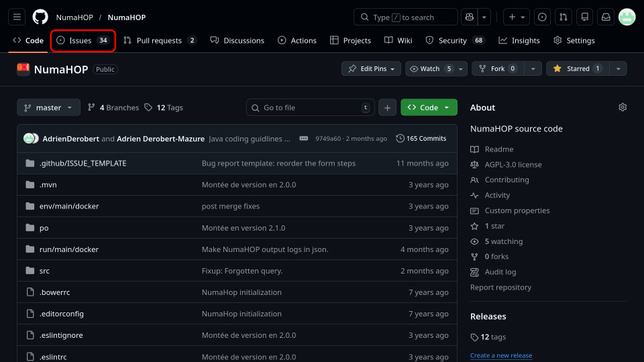Open the Releases heading link
Image resolution: width=644 pixels, height=362 pixels.
[x=488, y=316]
